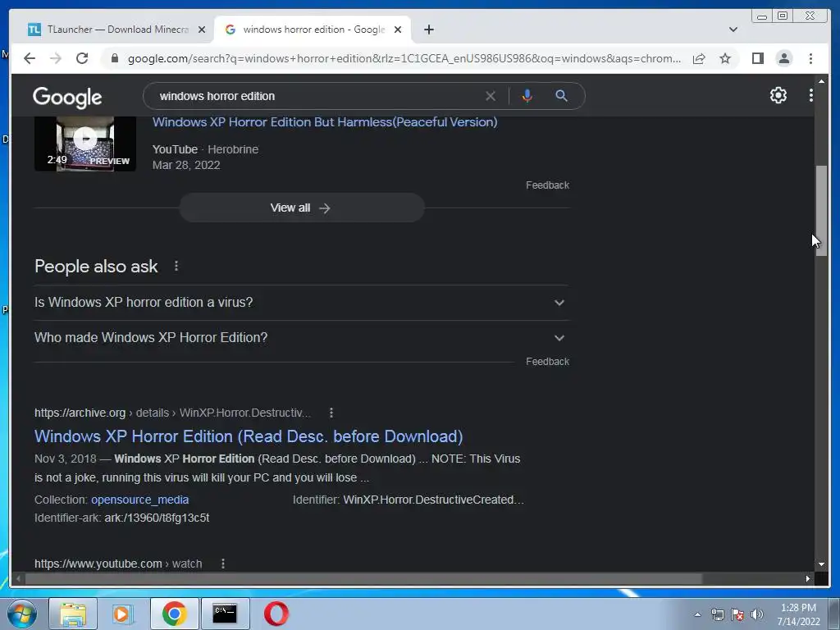Click the horizontal scrollbar right arrow
Viewport: 840px width, 630px height.
click(807, 578)
